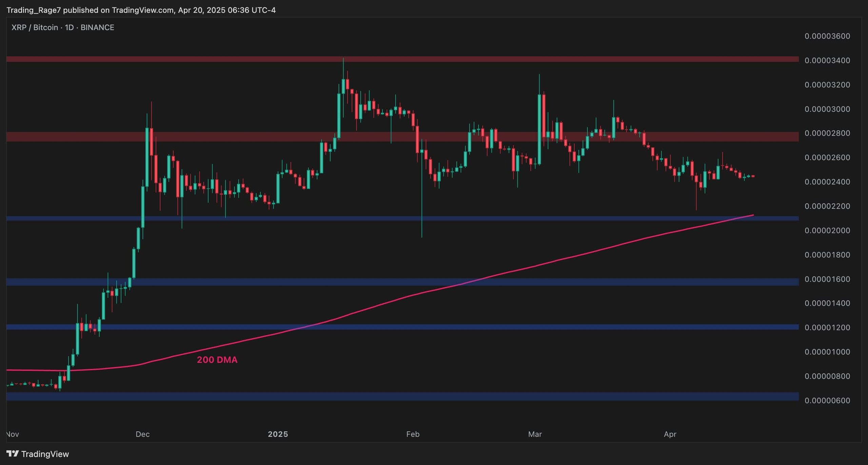Click the TradingView text link at bottom
The image size is (868, 465).
[x=46, y=454]
